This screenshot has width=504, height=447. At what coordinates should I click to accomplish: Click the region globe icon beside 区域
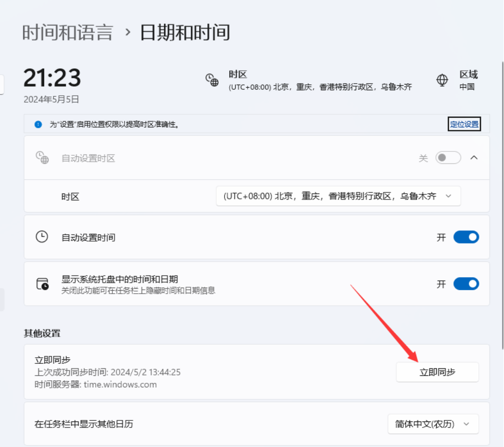(x=442, y=80)
